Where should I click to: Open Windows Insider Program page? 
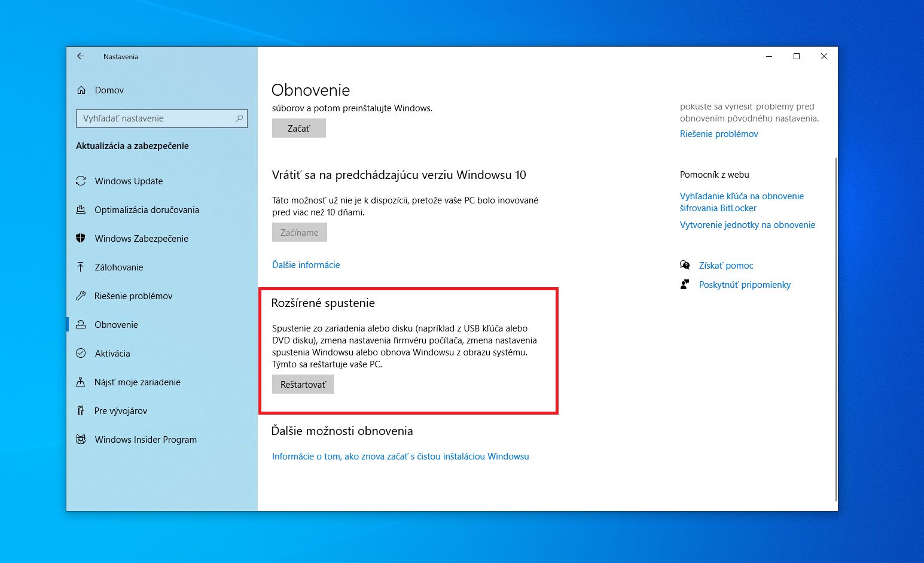[161, 440]
